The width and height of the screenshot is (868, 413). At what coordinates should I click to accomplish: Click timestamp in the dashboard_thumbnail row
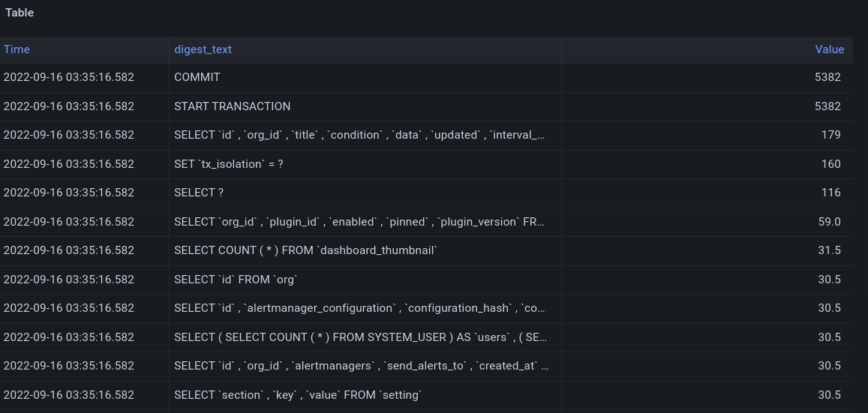point(68,250)
